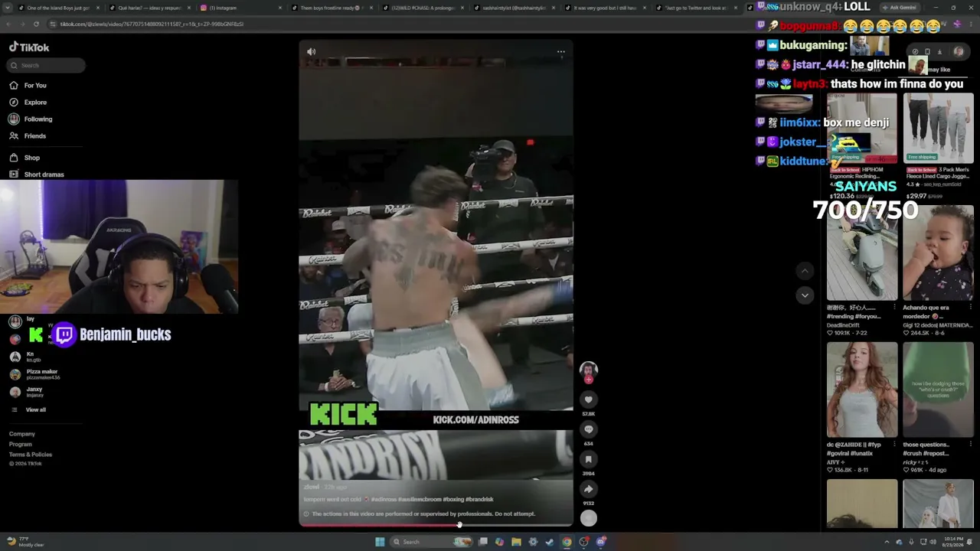
Task: Open the 'those questions' crush video
Action: pos(938,390)
